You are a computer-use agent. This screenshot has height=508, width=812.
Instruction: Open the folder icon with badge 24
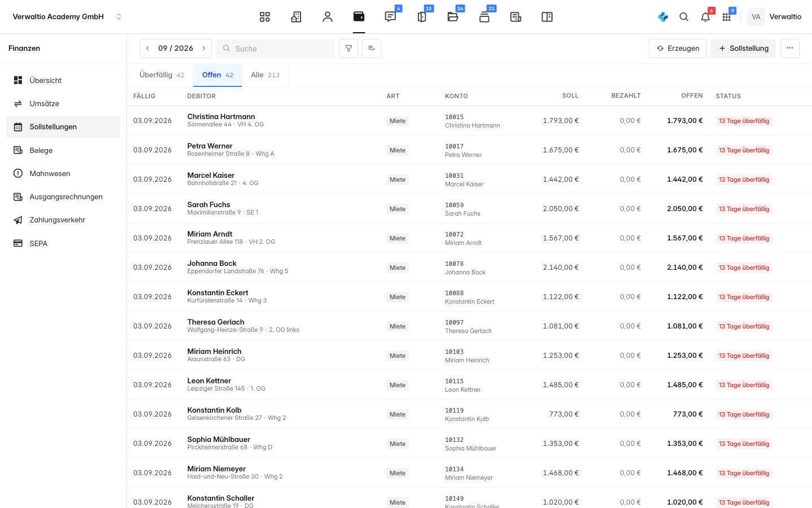(453, 17)
